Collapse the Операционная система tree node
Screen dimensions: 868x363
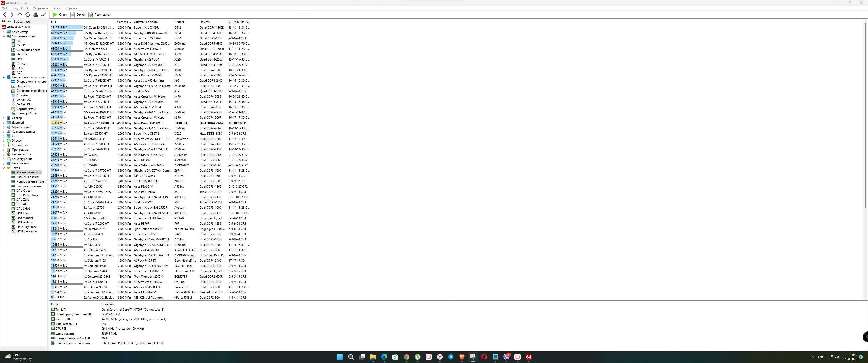pyautogui.click(x=4, y=77)
